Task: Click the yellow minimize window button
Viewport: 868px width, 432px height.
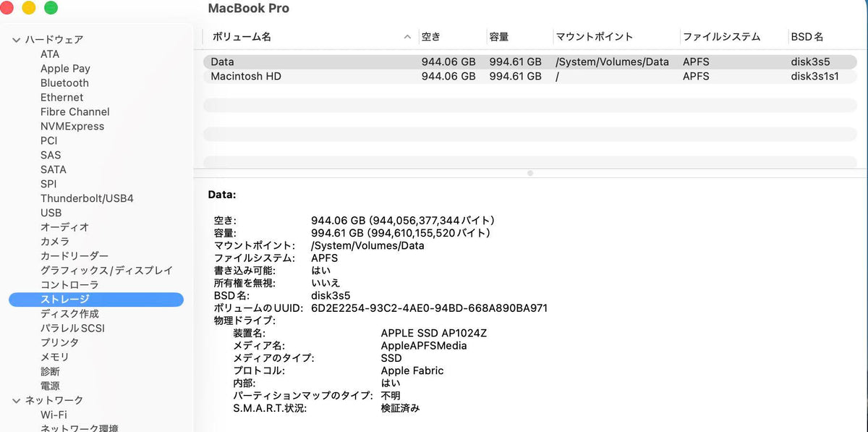Action: 29,8
